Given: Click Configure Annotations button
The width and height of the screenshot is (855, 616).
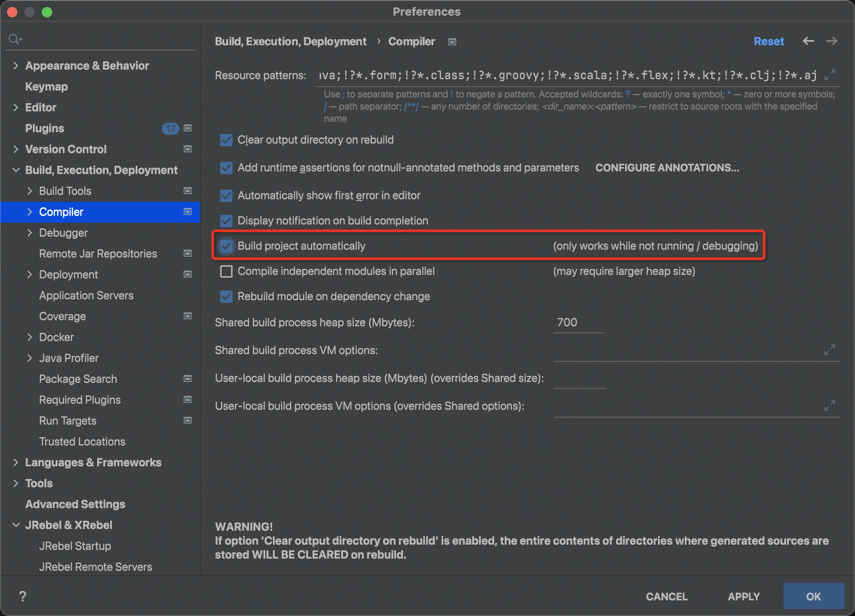Looking at the screenshot, I should 667,168.
